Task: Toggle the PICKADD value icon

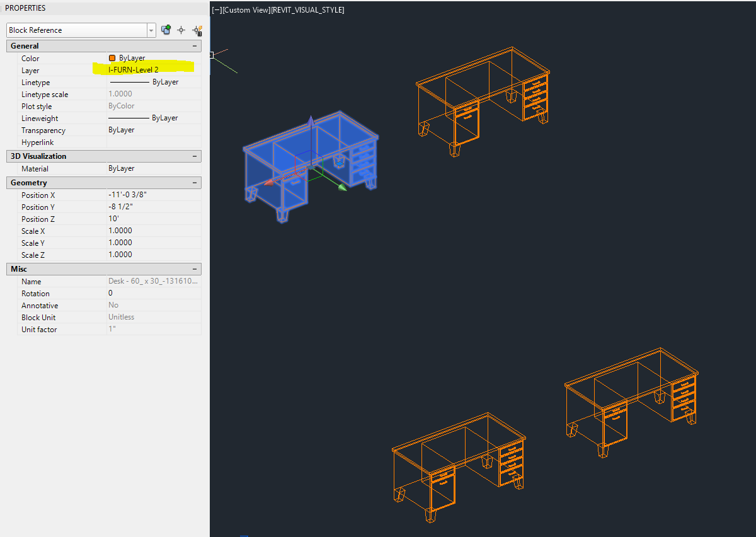Action: click(166, 30)
